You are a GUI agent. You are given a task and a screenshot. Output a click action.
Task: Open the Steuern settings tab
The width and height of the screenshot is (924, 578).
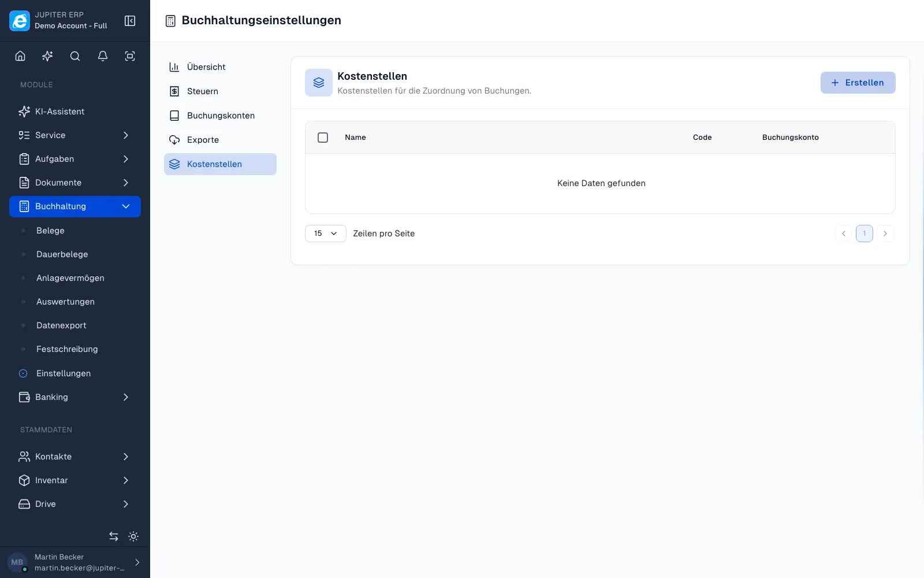(220, 91)
